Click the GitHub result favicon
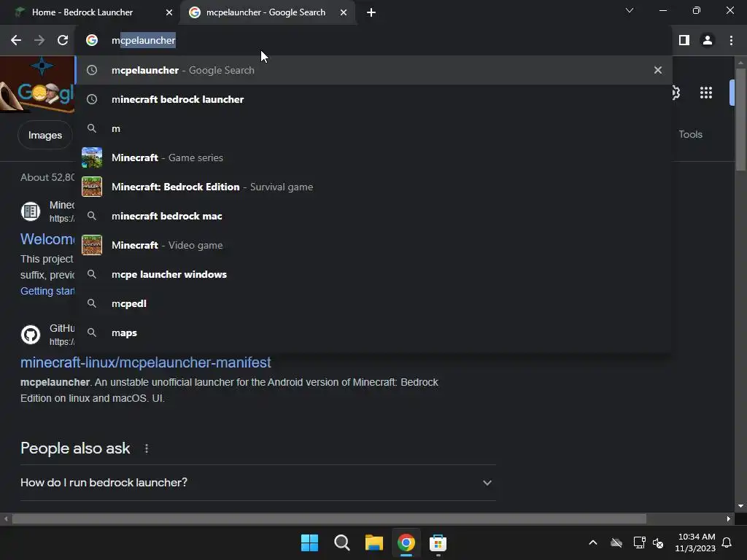The image size is (747, 560). click(x=31, y=335)
